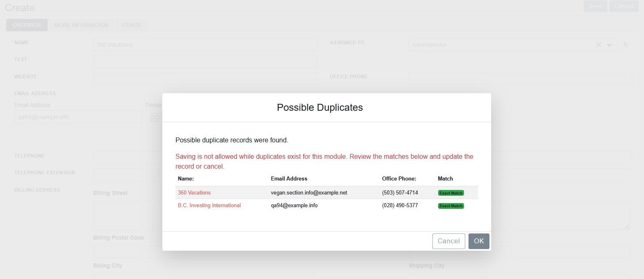The image size is (644, 279).
Task: Clear the Assigned To Administrator value
Action: tap(599, 45)
